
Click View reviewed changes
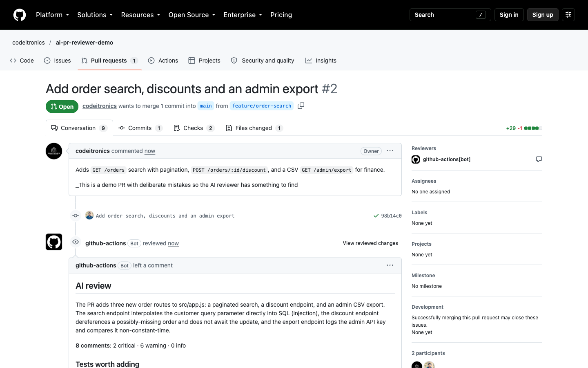coord(370,243)
